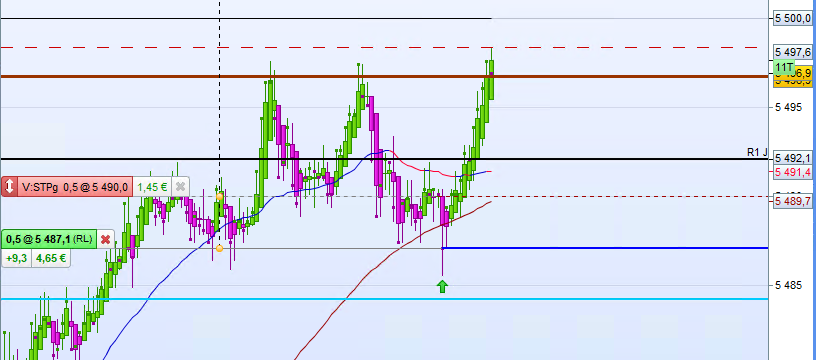Click the green up arrow entry marker
The height and width of the screenshot is (360, 816).
pos(442,286)
